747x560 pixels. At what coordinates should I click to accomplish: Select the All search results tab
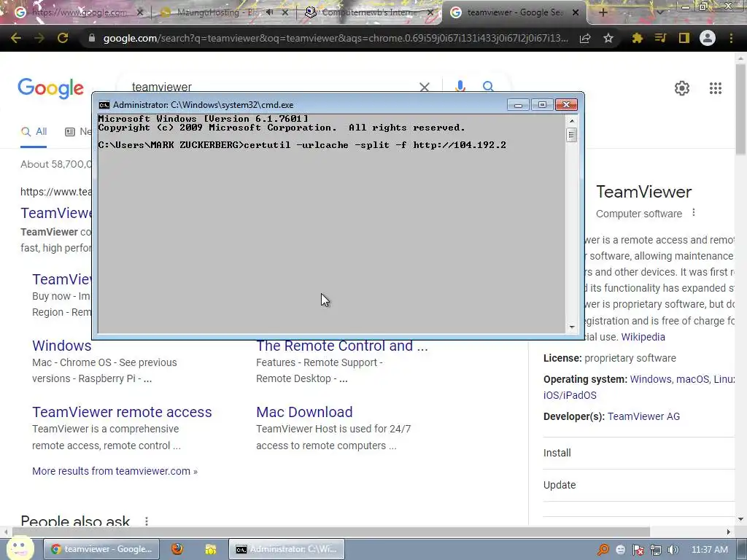pyautogui.click(x=34, y=132)
